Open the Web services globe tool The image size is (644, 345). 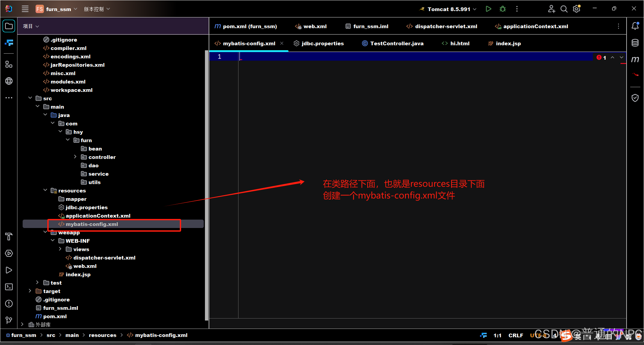coord(9,81)
